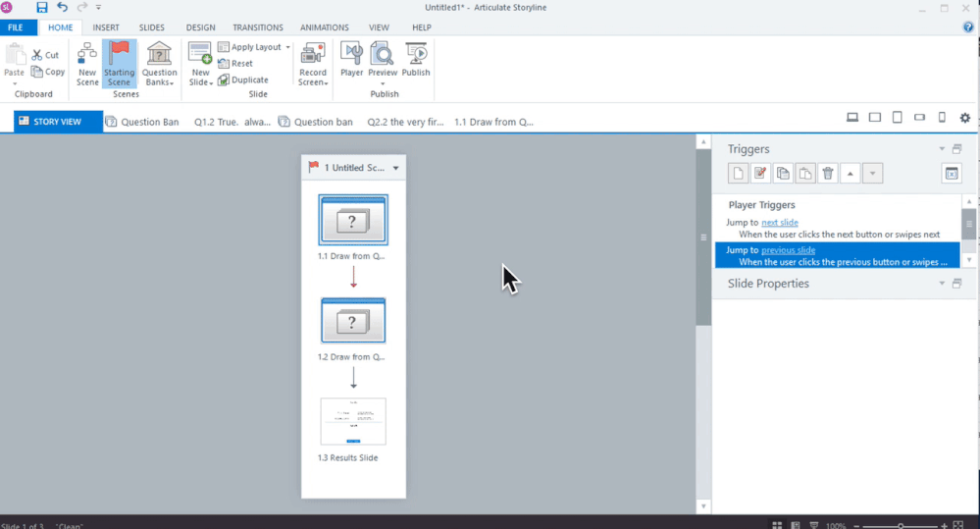The image size is (980, 529).
Task: Open the scene title dropdown arrow
Action: pyautogui.click(x=395, y=168)
